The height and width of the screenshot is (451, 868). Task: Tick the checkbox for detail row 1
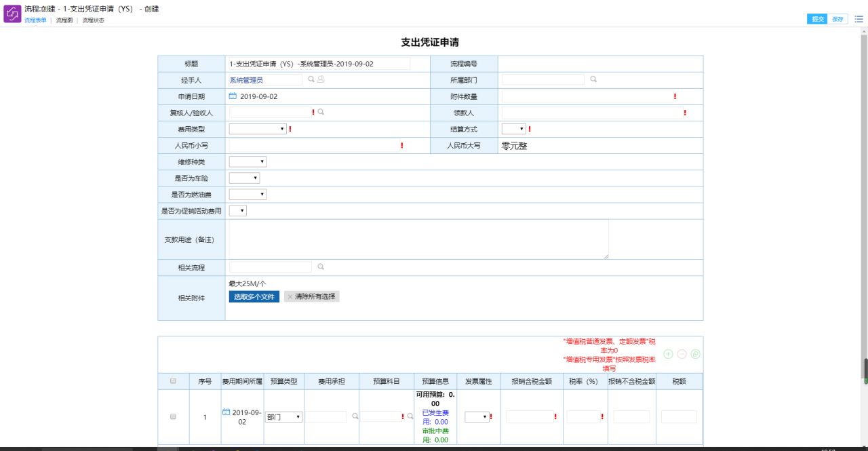(x=173, y=416)
